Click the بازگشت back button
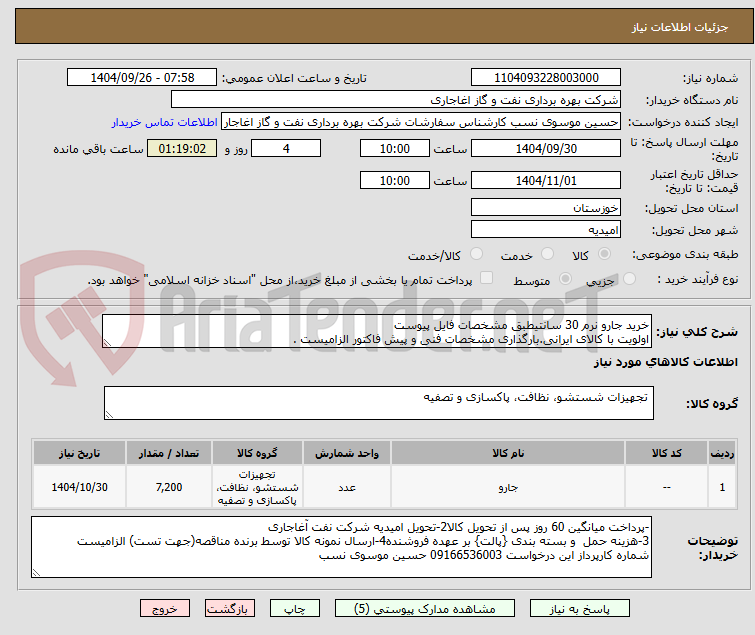The width and height of the screenshot is (755, 635). coord(230,609)
